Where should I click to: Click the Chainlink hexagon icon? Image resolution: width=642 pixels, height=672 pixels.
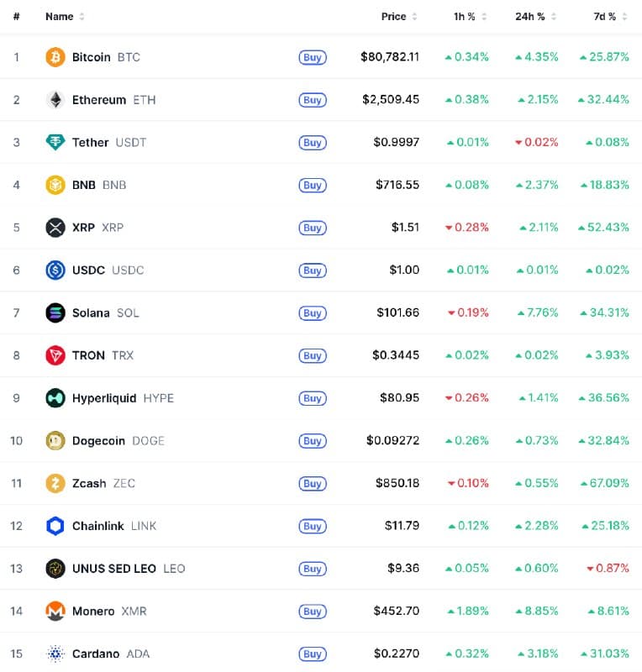(x=55, y=526)
